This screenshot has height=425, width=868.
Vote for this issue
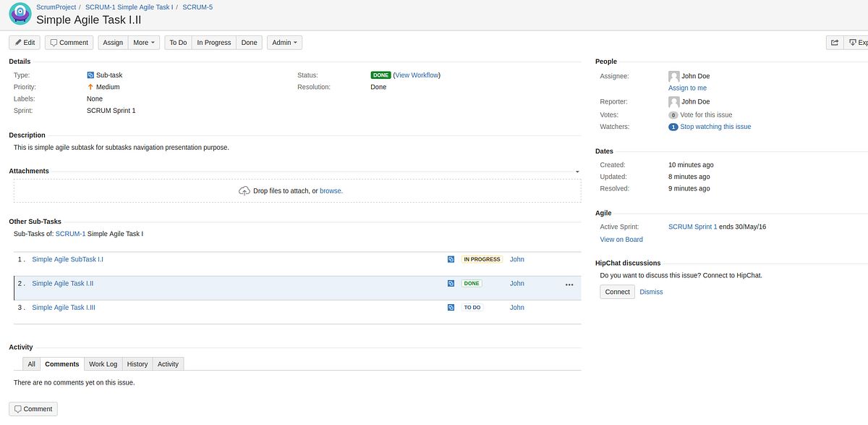(705, 114)
